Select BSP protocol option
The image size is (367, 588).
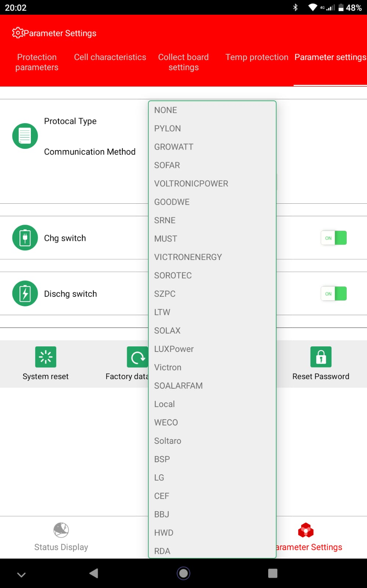212,459
